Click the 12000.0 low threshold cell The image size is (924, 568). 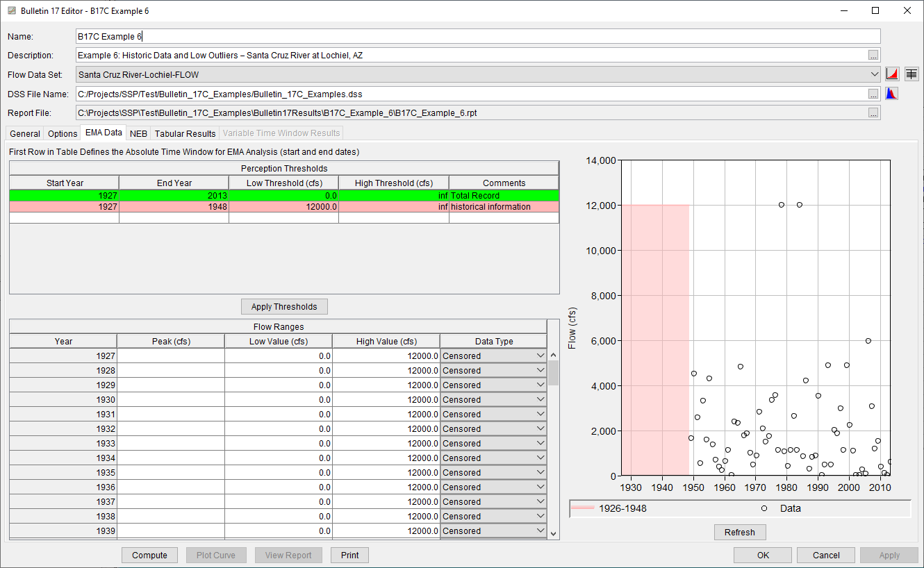[284, 206]
